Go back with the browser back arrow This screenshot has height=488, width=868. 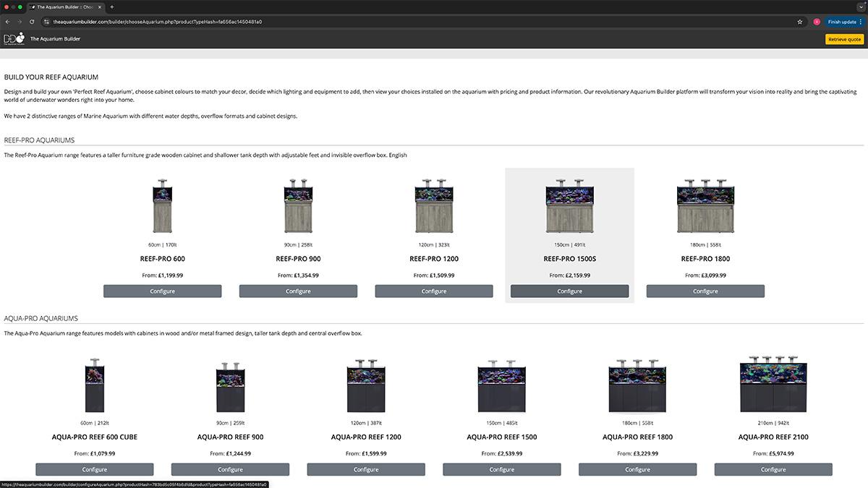pos(8,22)
